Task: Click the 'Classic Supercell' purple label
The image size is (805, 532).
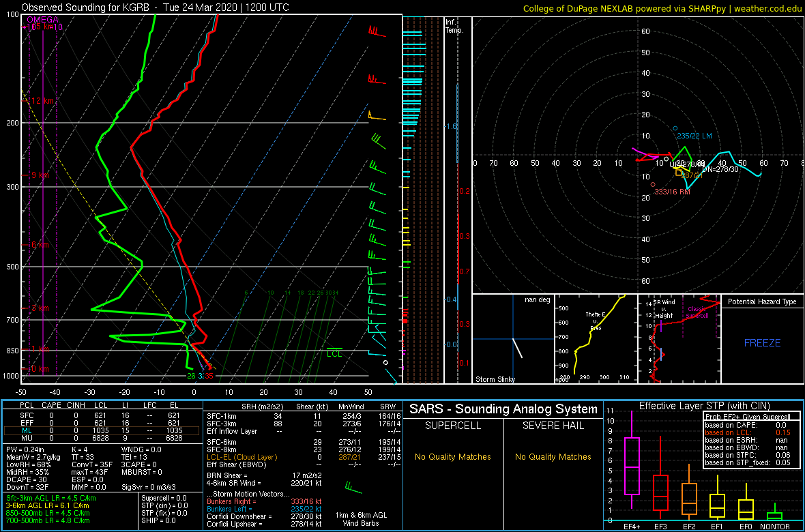Action: click(698, 312)
